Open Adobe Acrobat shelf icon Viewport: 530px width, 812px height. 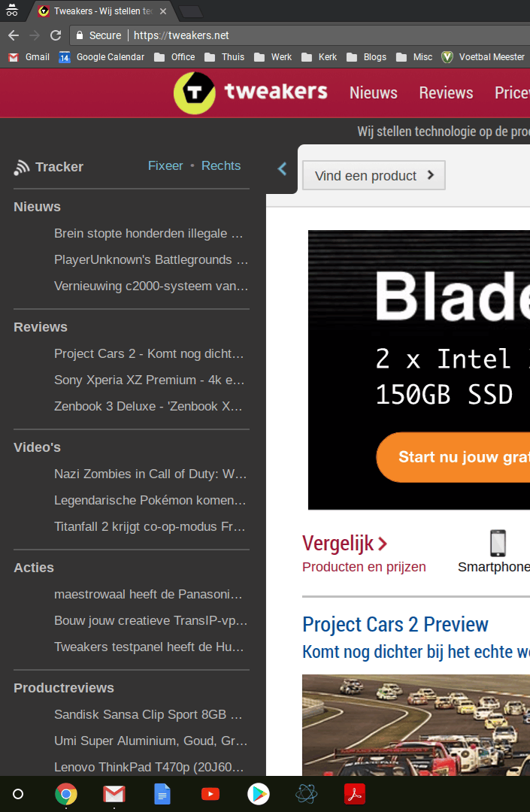[x=354, y=794]
